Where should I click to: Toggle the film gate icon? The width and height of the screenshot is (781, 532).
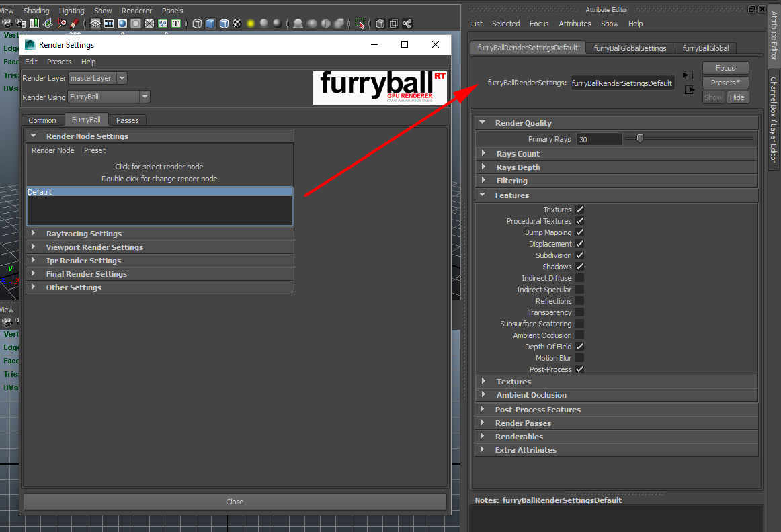[x=109, y=24]
